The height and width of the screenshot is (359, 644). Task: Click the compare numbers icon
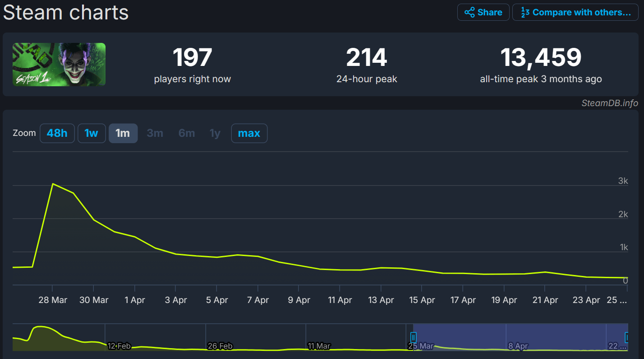[525, 12]
